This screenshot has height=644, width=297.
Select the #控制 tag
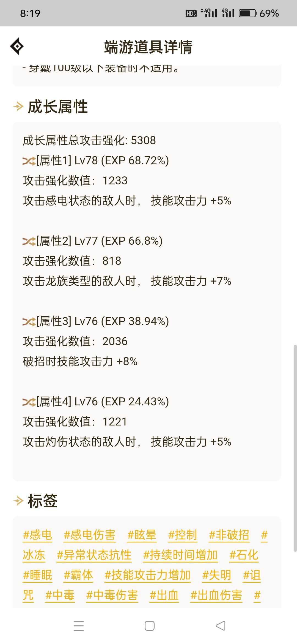183,535
